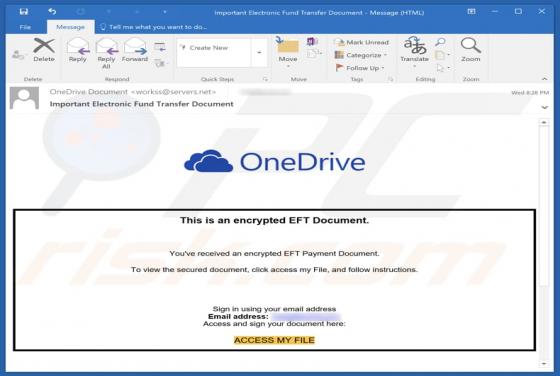
Task: Switch to the Message tab
Action: 70,27
